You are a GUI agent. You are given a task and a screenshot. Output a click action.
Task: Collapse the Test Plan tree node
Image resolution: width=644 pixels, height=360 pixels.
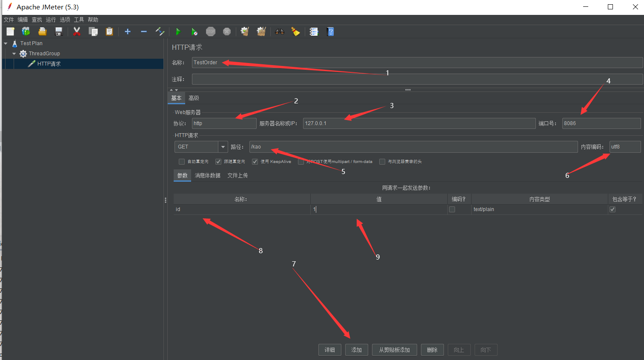click(6, 43)
